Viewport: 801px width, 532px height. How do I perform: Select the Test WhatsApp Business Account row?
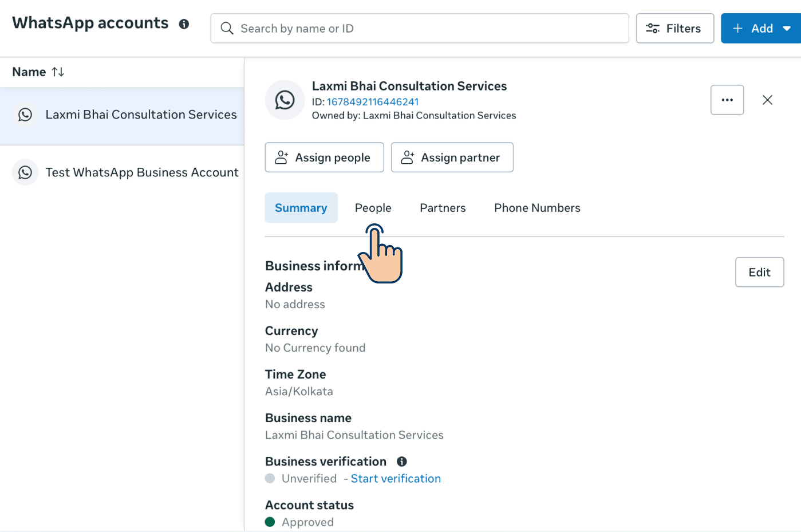[x=122, y=172]
